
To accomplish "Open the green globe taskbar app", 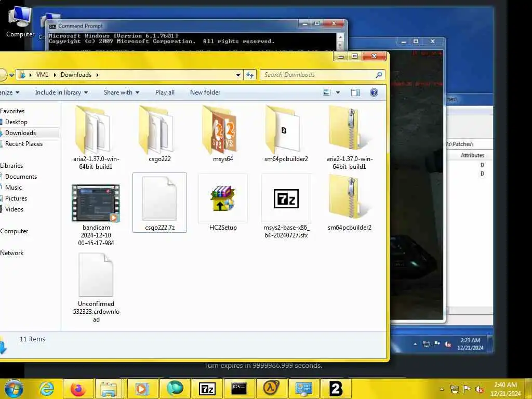I will tap(175, 389).
